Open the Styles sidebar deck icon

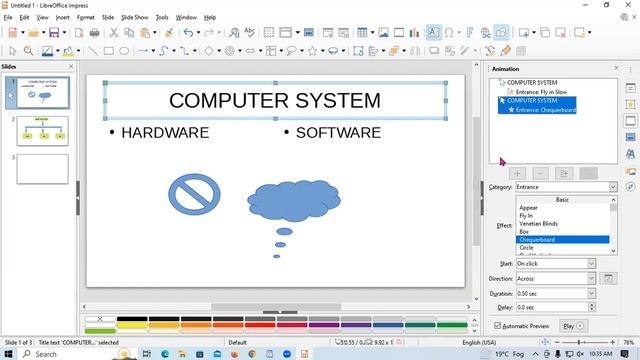[630, 153]
